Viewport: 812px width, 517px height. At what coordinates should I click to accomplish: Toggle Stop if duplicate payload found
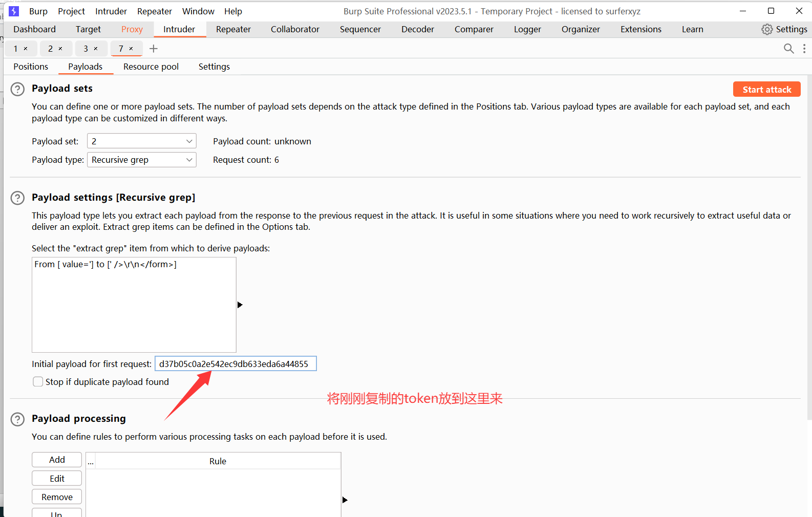tap(38, 382)
